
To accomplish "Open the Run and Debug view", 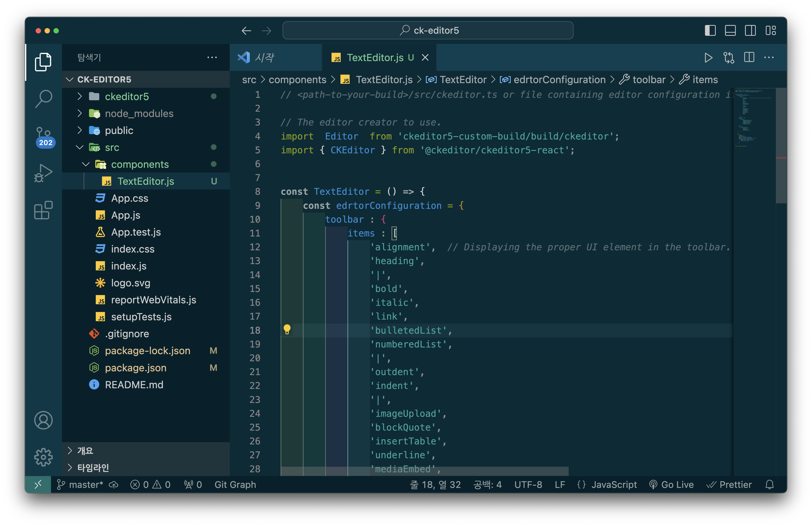I will coord(43,173).
